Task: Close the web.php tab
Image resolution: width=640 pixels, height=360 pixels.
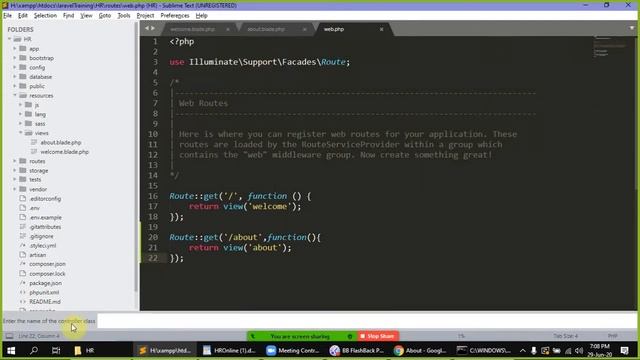Action: 382,29
